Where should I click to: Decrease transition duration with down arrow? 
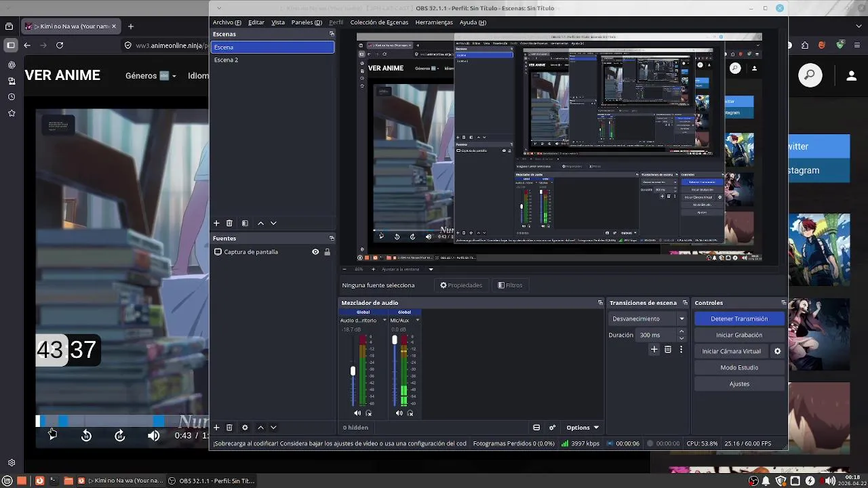pyautogui.click(x=682, y=338)
